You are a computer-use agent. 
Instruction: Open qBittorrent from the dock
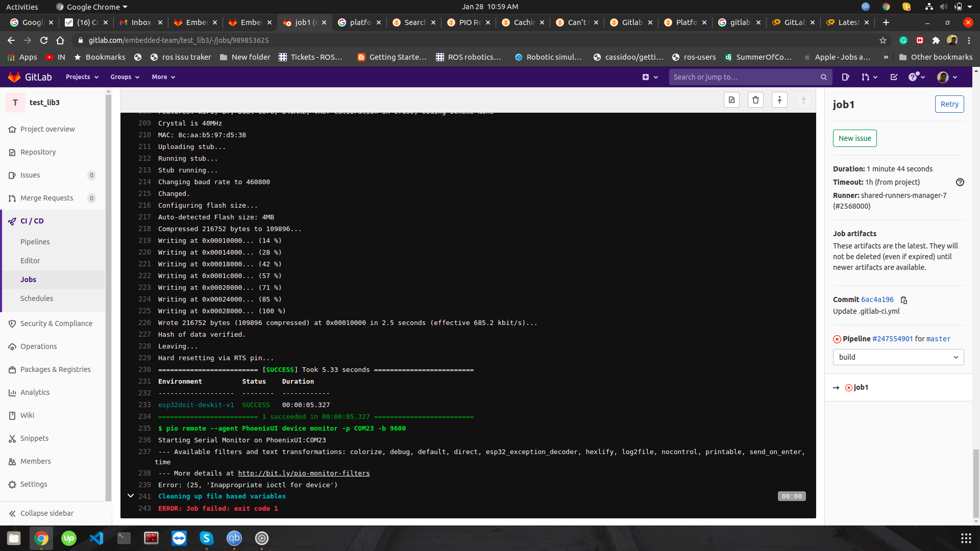234,538
